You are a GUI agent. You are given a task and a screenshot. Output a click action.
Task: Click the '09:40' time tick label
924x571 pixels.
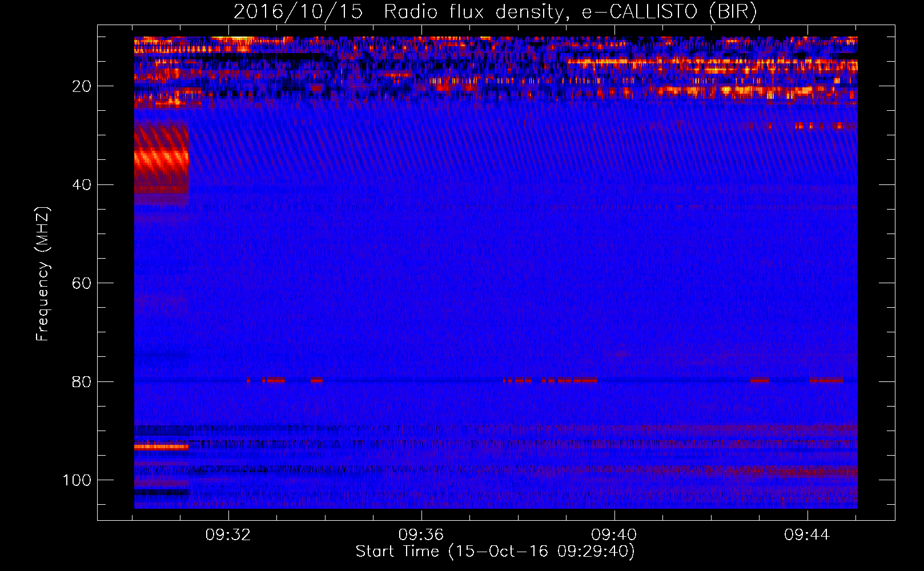click(x=614, y=535)
